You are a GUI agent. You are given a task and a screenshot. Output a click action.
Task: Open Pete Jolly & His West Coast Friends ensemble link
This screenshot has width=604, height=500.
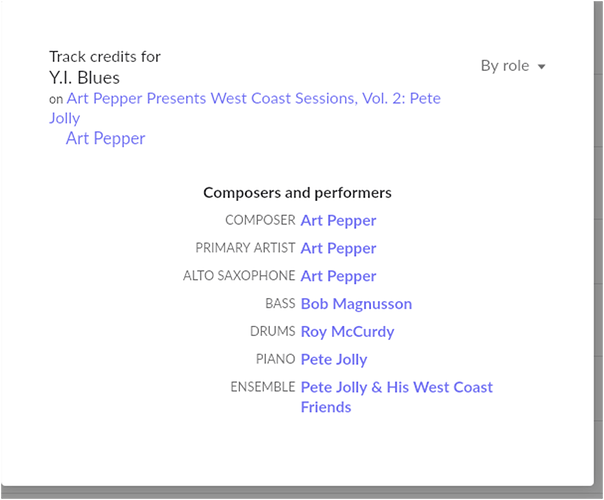pos(397,397)
